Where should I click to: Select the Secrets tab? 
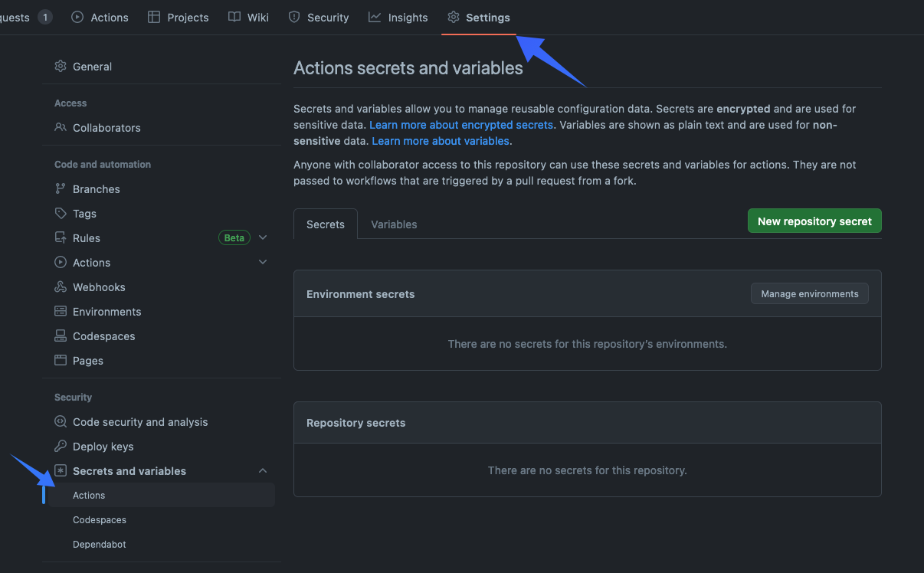pos(326,224)
